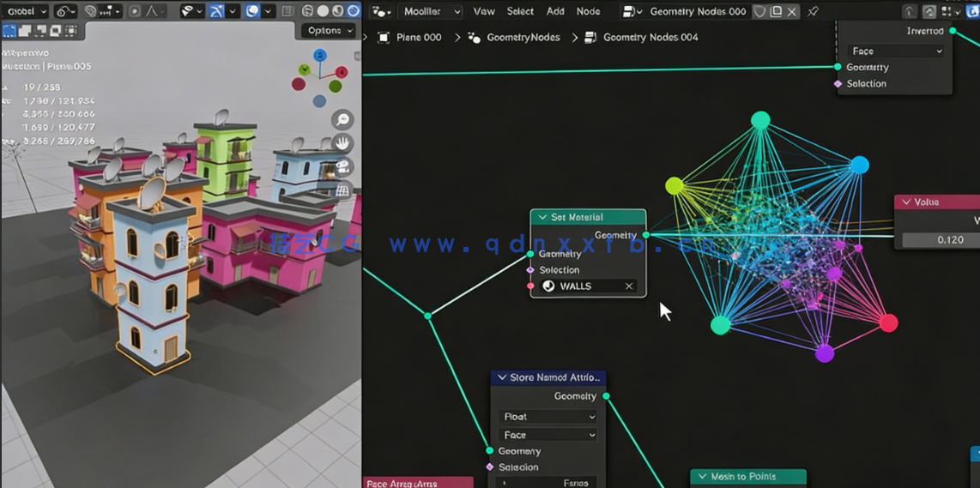Screen dimensions: 980x488
Task: Collapse the Value node
Action: [x=905, y=202]
